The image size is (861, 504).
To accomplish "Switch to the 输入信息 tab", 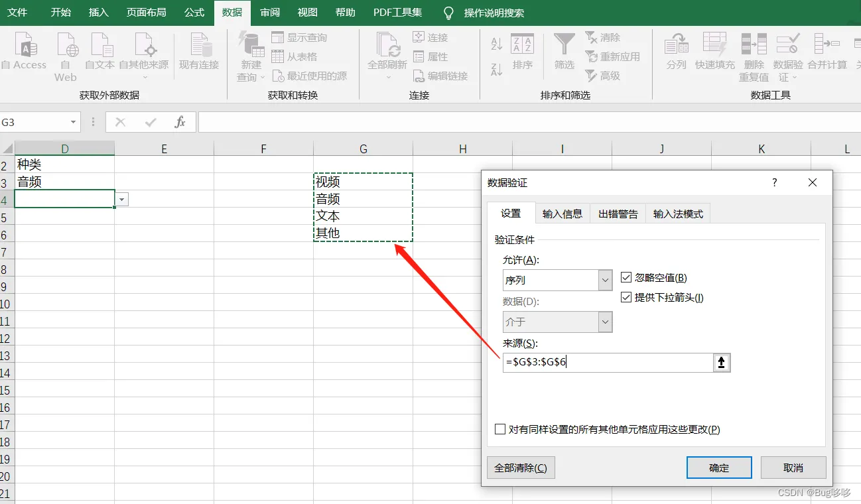I will pyautogui.click(x=563, y=214).
